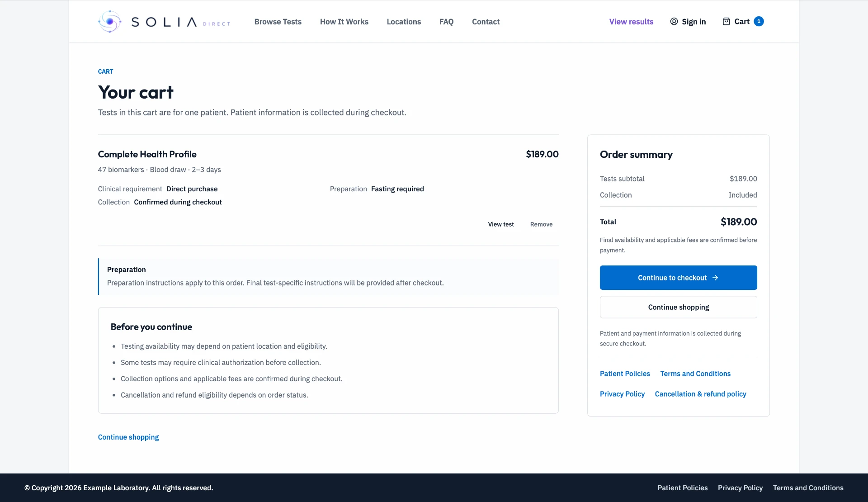Viewport: 868px width, 502px height.
Task: Click the $189.00 item price
Action: coord(542,154)
